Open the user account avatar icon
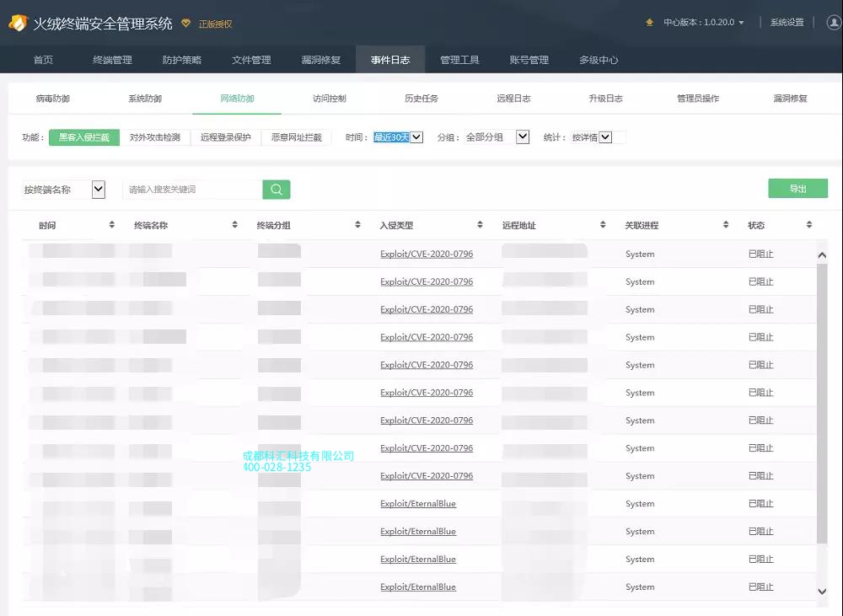 point(834,23)
